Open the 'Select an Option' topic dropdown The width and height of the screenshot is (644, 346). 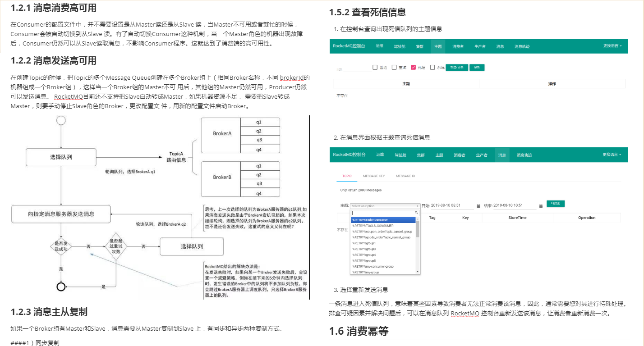click(385, 206)
